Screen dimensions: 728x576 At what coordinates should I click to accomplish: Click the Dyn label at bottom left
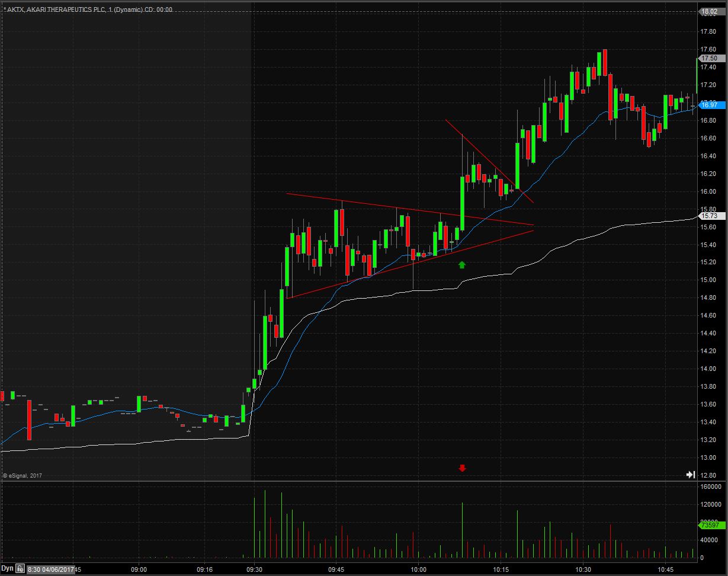7,569
